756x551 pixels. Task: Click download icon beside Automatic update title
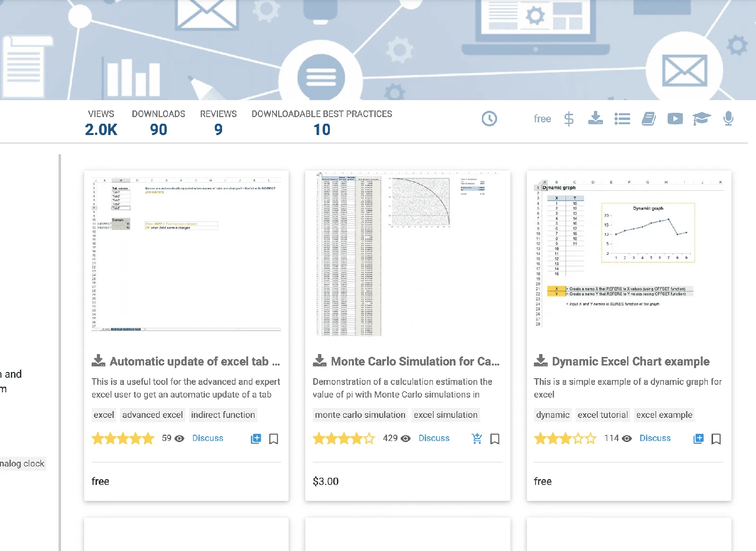coord(98,361)
